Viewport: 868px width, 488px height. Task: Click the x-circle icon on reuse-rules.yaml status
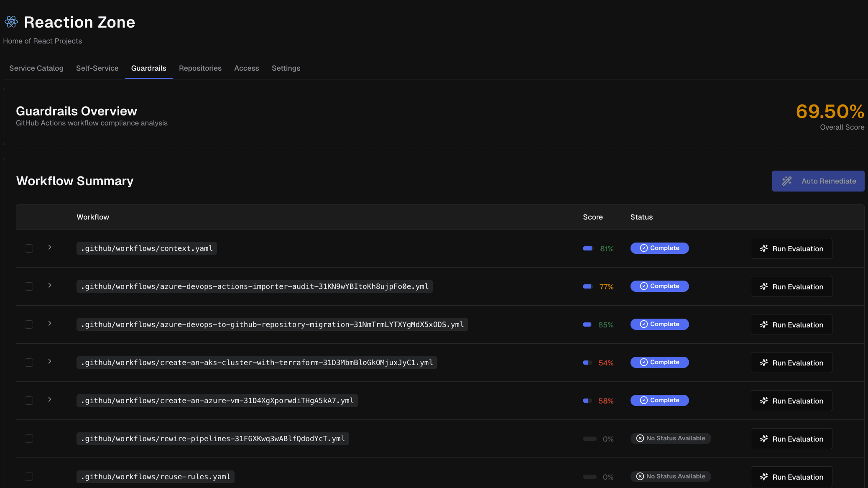[x=640, y=476]
